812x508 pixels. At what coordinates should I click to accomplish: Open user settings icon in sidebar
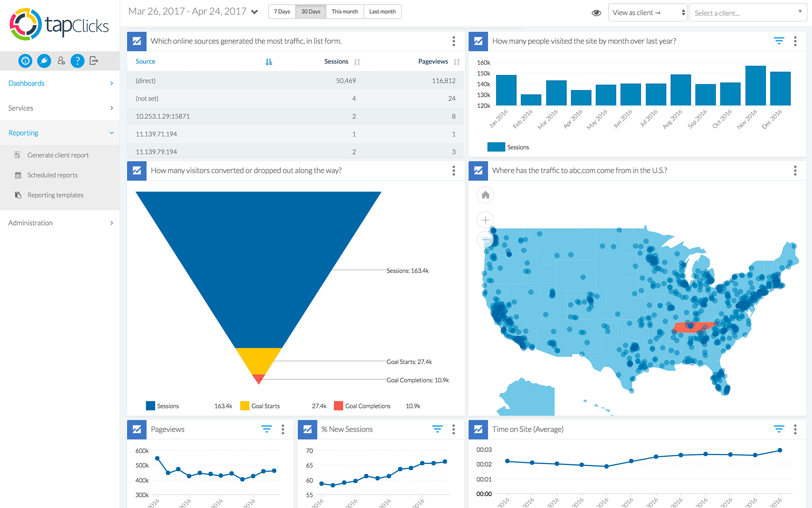[x=61, y=61]
